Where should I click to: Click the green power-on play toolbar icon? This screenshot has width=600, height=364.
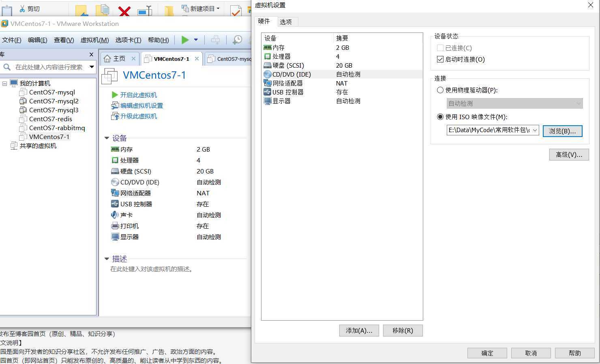[x=185, y=39]
